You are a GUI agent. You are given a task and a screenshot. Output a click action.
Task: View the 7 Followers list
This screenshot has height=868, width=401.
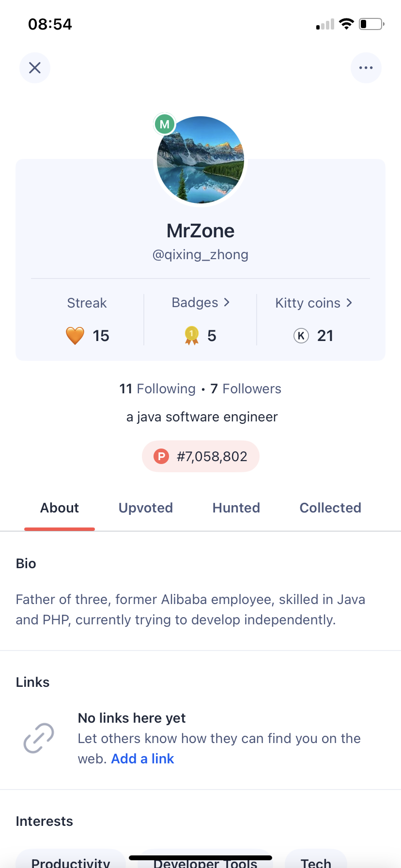tap(246, 388)
